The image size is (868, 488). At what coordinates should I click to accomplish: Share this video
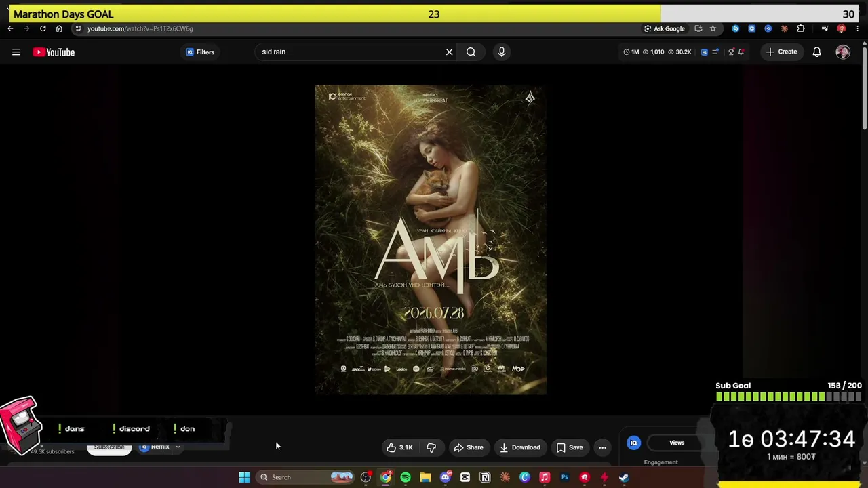click(468, 447)
